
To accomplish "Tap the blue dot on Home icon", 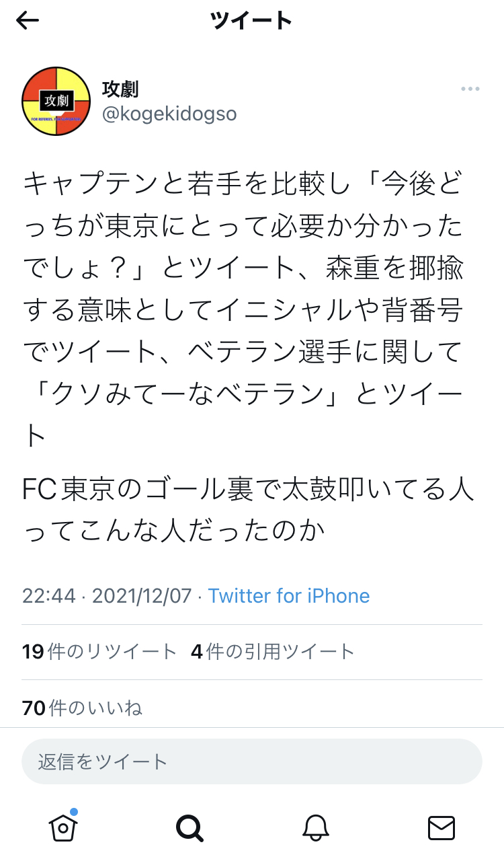I will pyautogui.click(x=73, y=812).
